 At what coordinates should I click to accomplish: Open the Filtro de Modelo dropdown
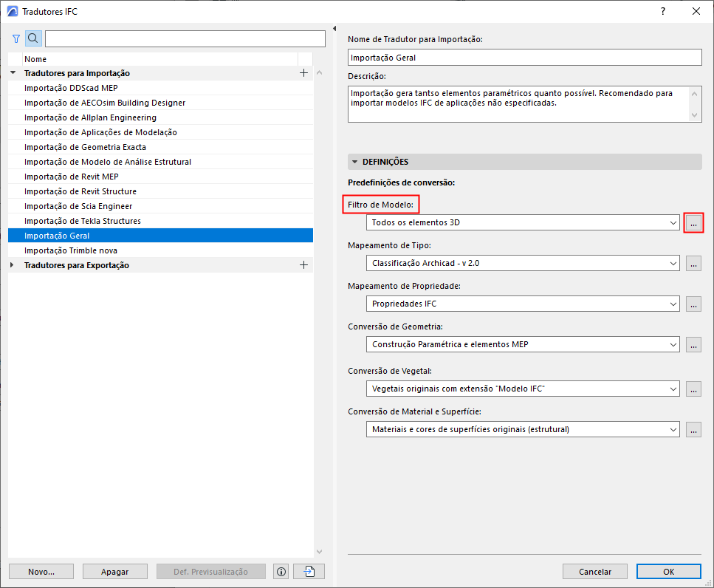coord(523,223)
